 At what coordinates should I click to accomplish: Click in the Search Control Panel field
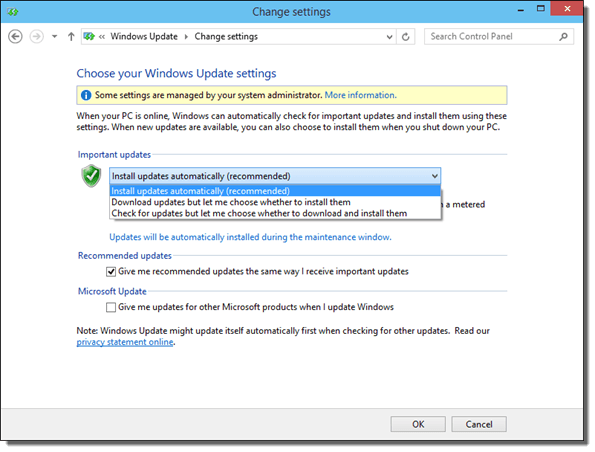tap(492, 36)
